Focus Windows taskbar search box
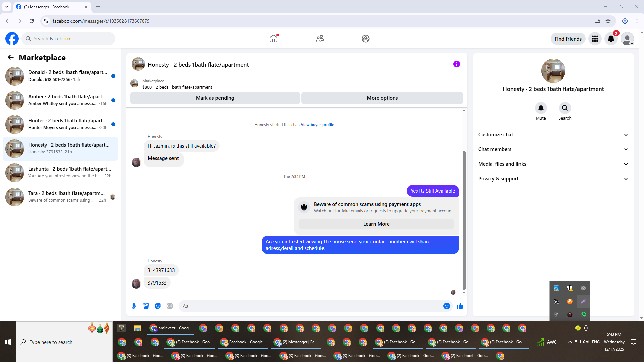The height and width of the screenshot is (362, 644). coord(64,342)
